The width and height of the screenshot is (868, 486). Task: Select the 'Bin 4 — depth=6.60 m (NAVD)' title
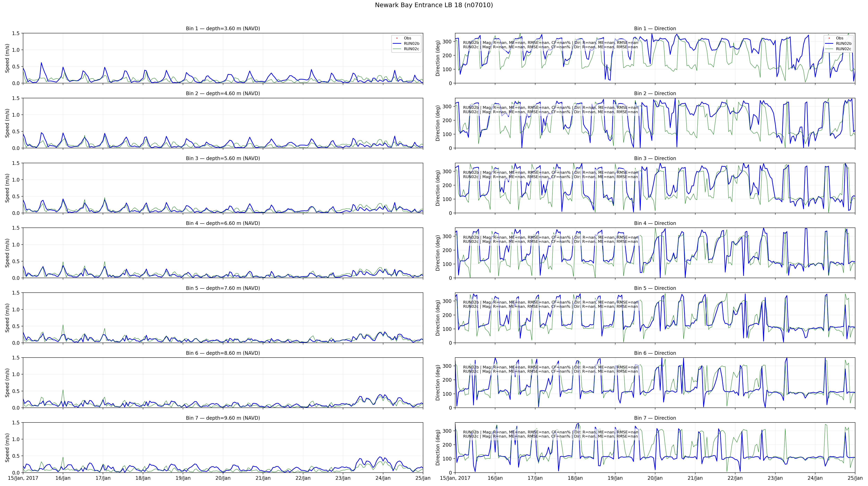click(x=223, y=223)
